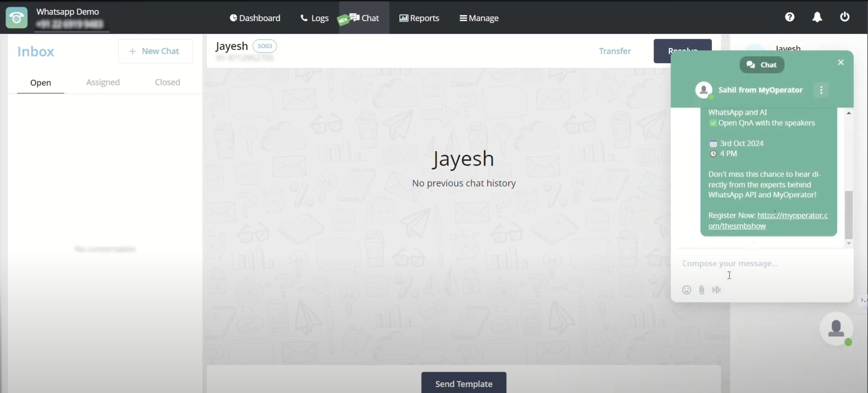Switch to the Assigned tab
Image resolution: width=868 pixels, height=393 pixels.
[x=103, y=82]
